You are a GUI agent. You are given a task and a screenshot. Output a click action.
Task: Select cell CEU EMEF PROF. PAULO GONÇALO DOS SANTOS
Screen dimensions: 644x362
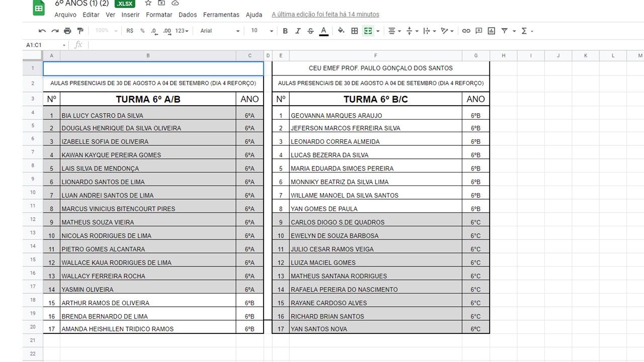point(381,68)
